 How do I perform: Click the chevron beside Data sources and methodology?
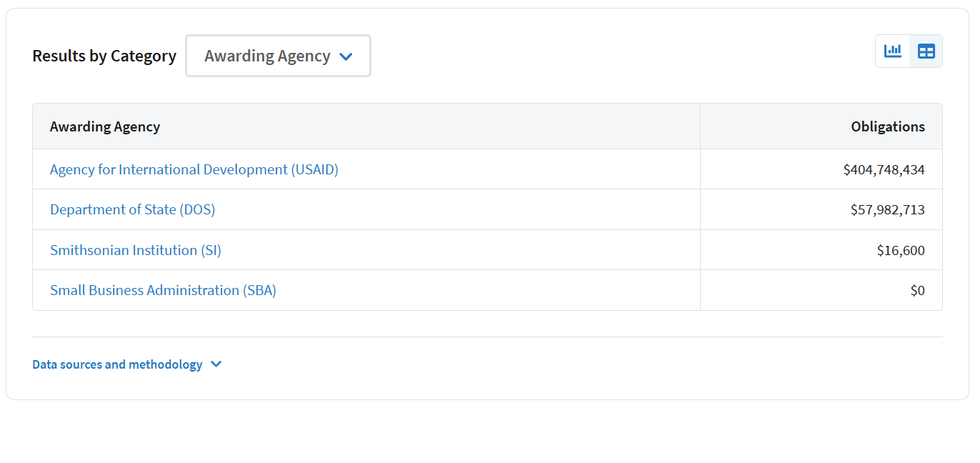216,364
